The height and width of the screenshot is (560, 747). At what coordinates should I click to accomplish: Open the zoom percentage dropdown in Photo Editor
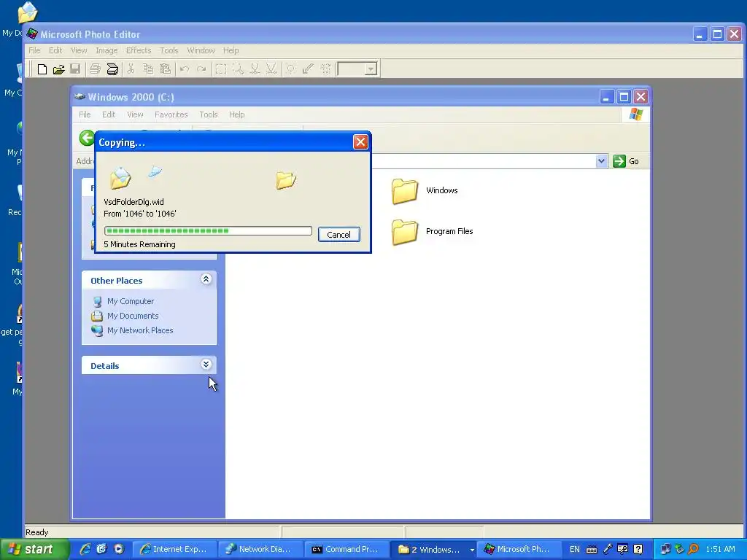pyautogui.click(x=371, y=69)
